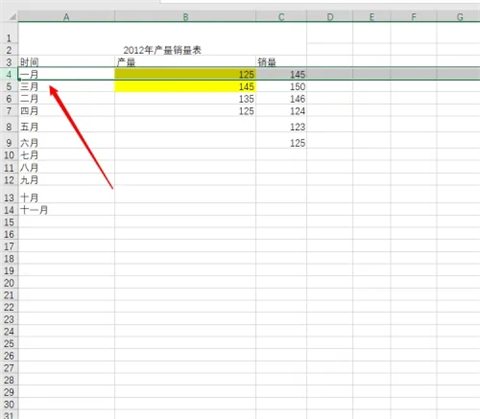This screenshot has width=480, height=419.
Task: Click yellow cell with value 145 in row 5
Action: 185,86
